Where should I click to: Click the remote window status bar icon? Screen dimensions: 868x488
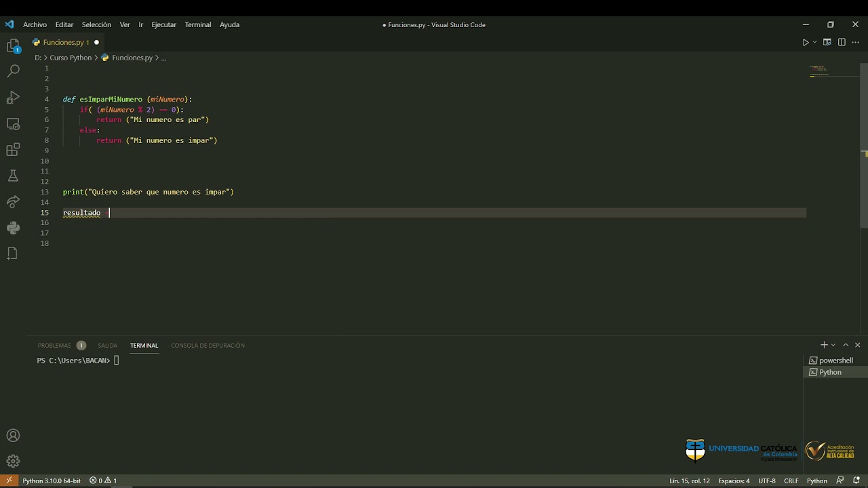[9, 481]
